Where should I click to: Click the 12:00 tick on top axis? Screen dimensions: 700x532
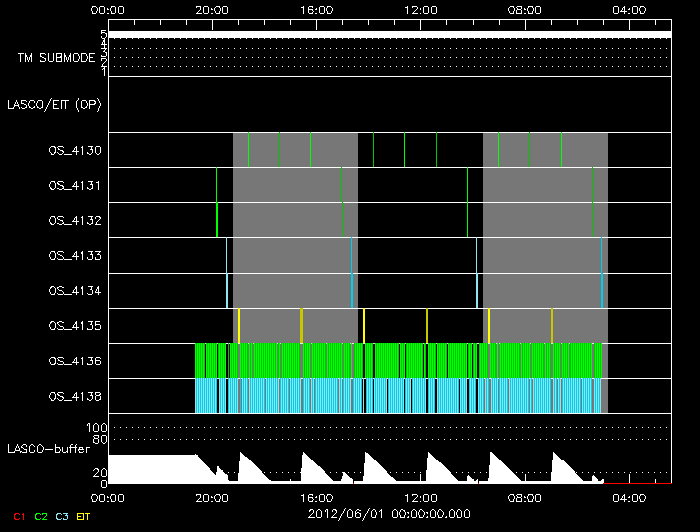click(x=420, y=9)
